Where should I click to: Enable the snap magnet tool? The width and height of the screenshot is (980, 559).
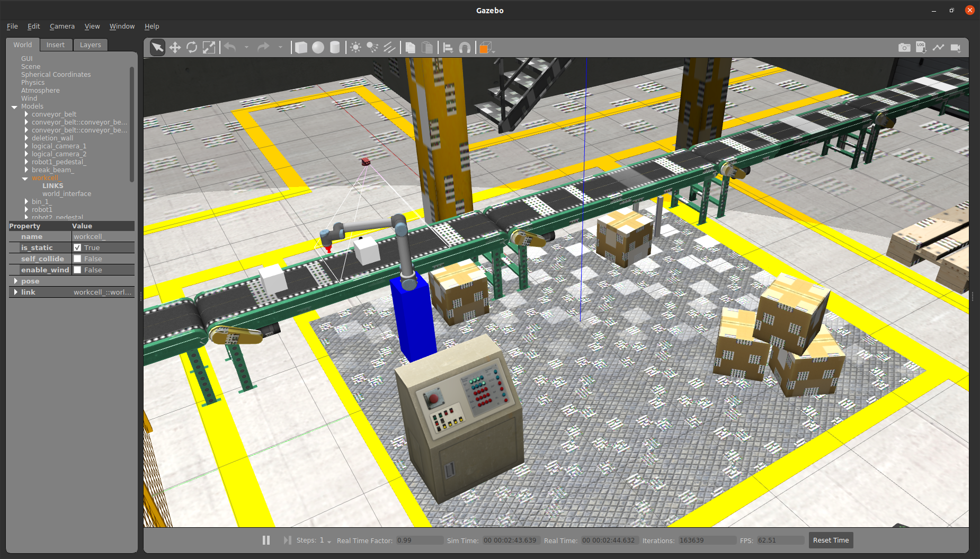[465, 48]
